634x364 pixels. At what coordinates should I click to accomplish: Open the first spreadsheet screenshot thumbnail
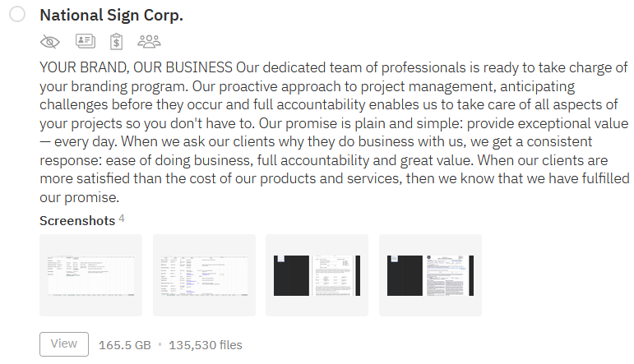91,275
